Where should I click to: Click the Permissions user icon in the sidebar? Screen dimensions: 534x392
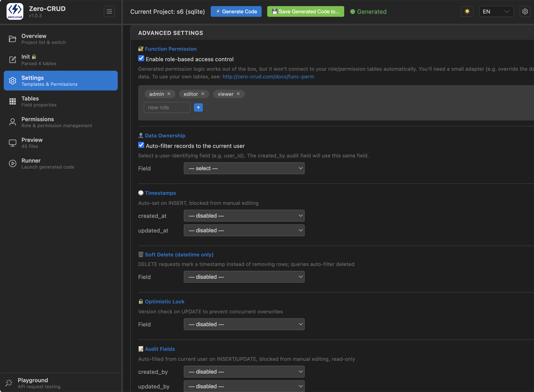[x=12, y=122]
